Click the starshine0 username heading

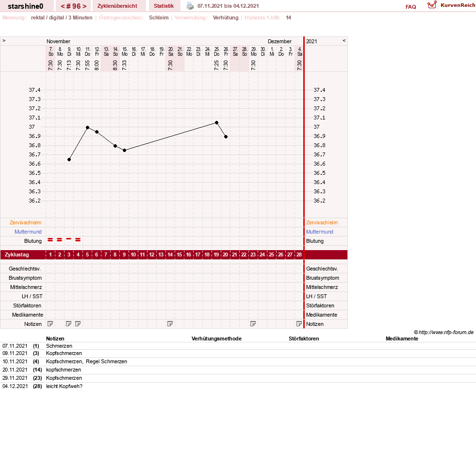(26, 6)
